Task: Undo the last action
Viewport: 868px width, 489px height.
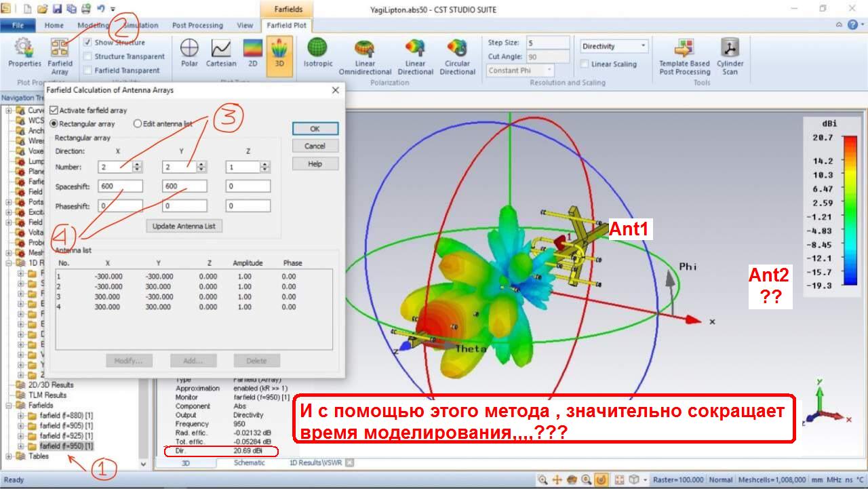Action: tap(100, 9)
